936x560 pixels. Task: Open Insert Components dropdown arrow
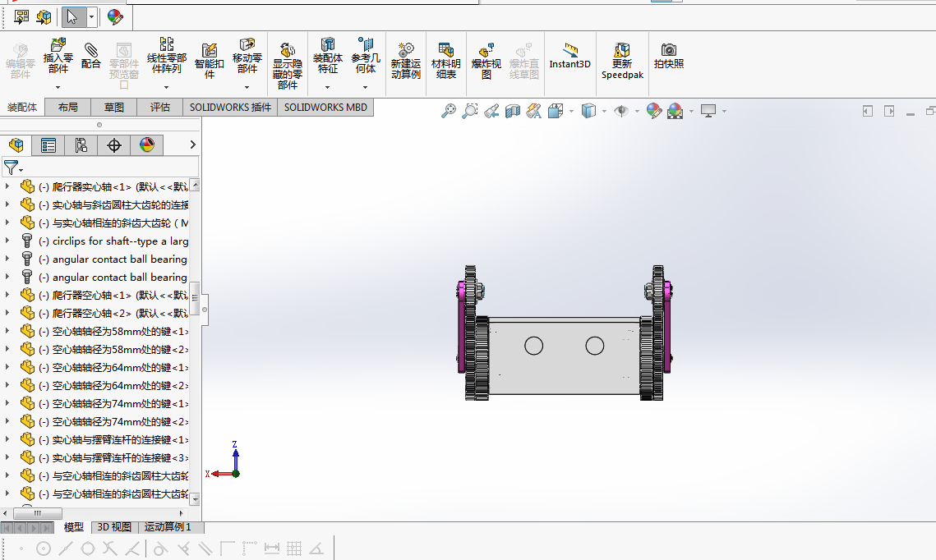point(58,87)
